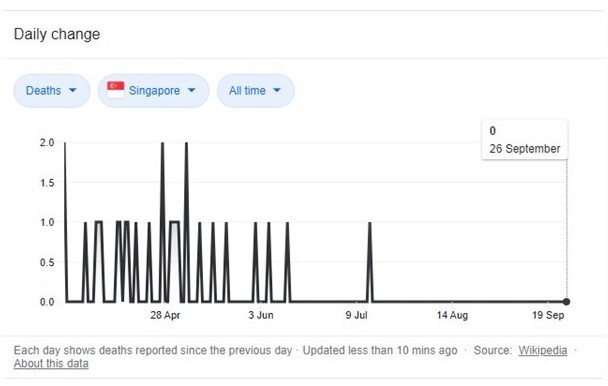This screenshot has height=386, width=608.
Task: Select the 26 September data point dot
Action: click(x=567, y=301)
